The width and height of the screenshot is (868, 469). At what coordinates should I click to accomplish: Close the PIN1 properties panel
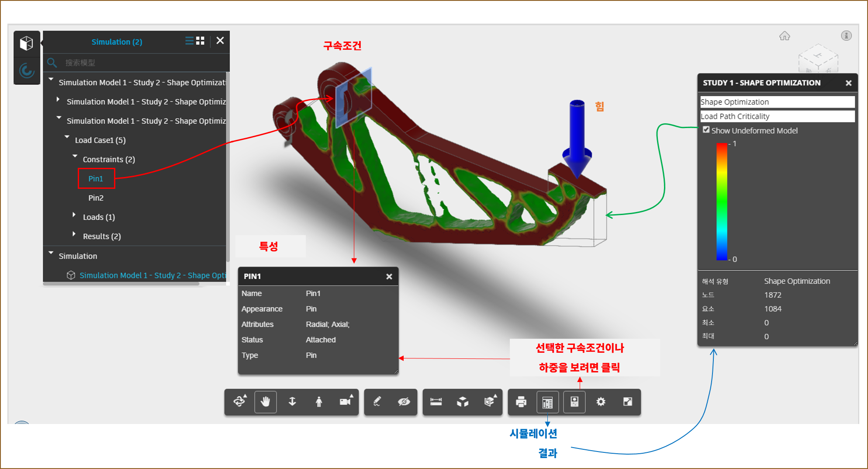tap(389, 276)
